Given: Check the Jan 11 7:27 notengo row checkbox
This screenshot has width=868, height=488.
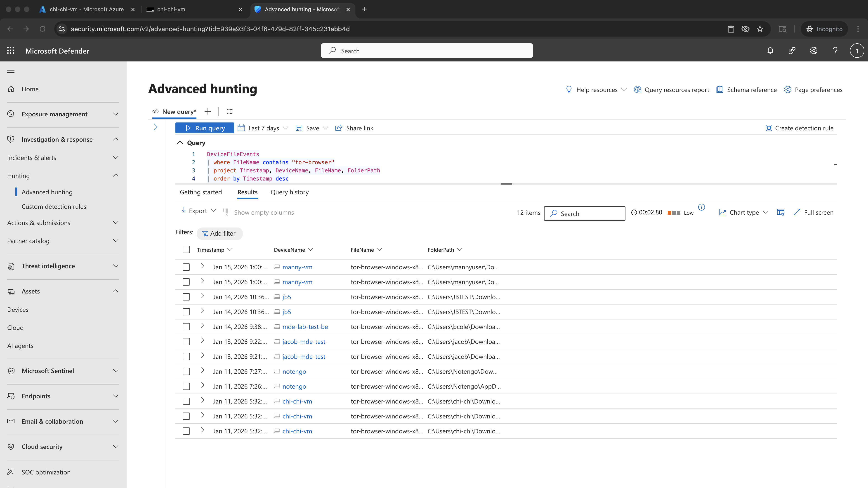Looking at the screenshot, I should [x=186, y=371].
